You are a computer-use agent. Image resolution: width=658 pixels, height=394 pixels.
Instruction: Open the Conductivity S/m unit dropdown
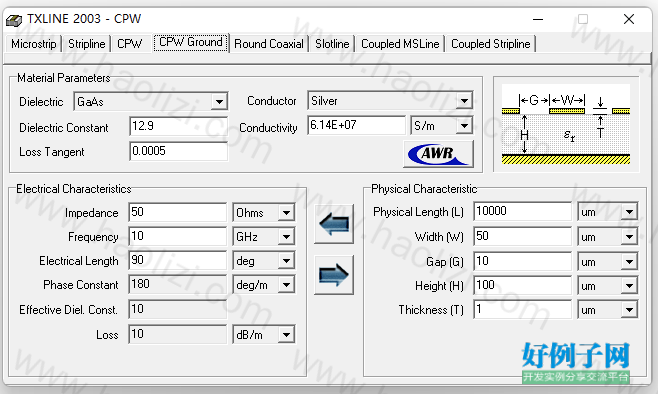tap(465, 125)
